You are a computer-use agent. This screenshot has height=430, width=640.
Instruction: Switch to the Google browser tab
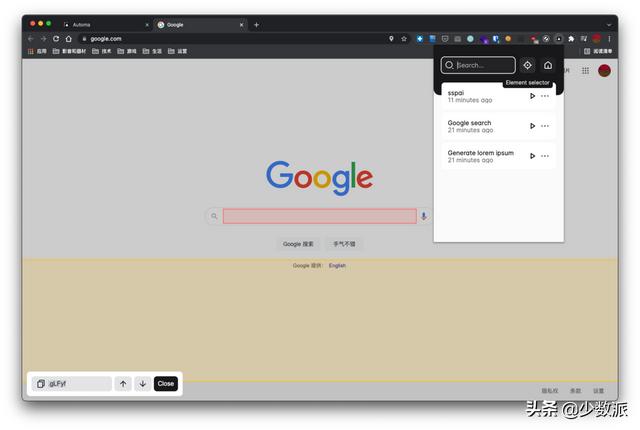coord(200,25)
